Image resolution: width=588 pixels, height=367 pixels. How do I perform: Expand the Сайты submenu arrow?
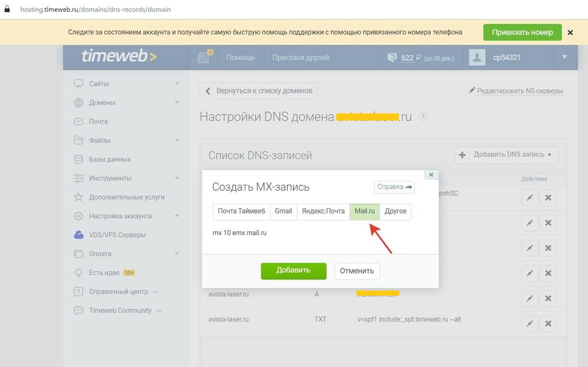tap(177, 84)
